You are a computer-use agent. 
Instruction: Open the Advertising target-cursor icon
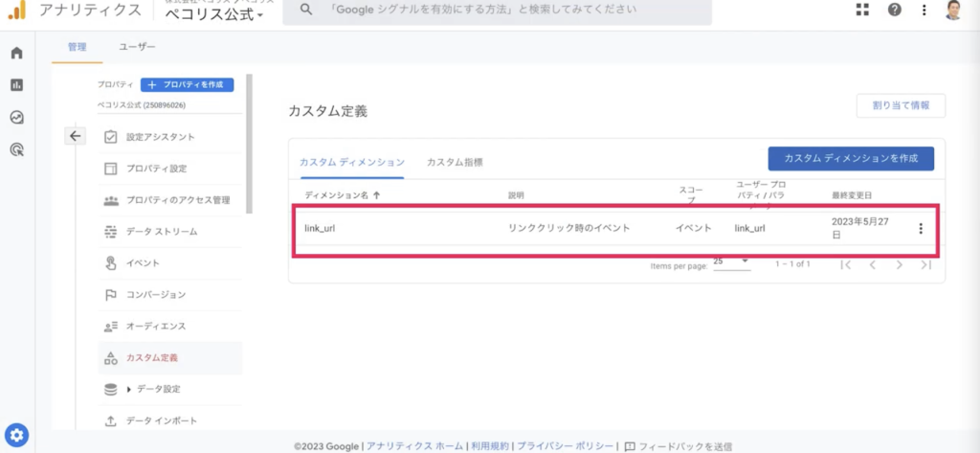(x=17, y=148)
